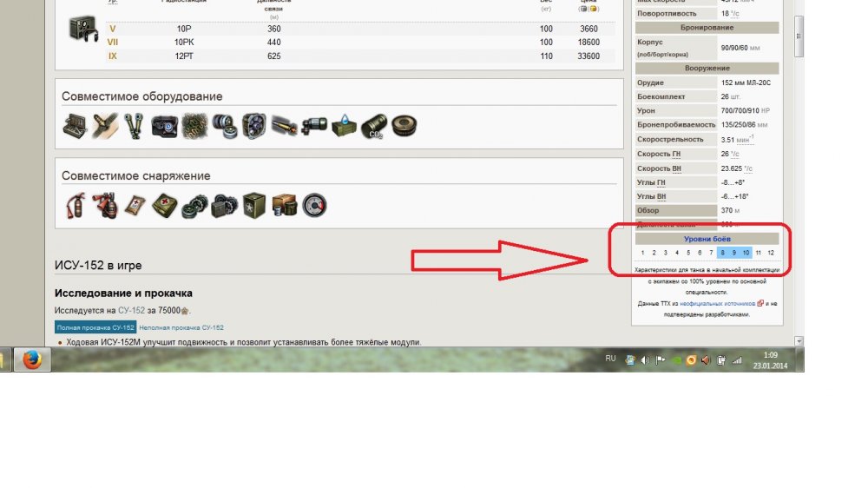Click the removed speed governor gauge icon
The image size is (868, 488).
(x=314, y=206)
